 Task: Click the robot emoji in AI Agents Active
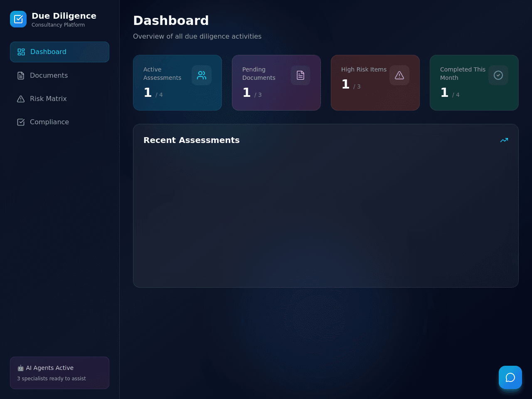tap(20, 368)
